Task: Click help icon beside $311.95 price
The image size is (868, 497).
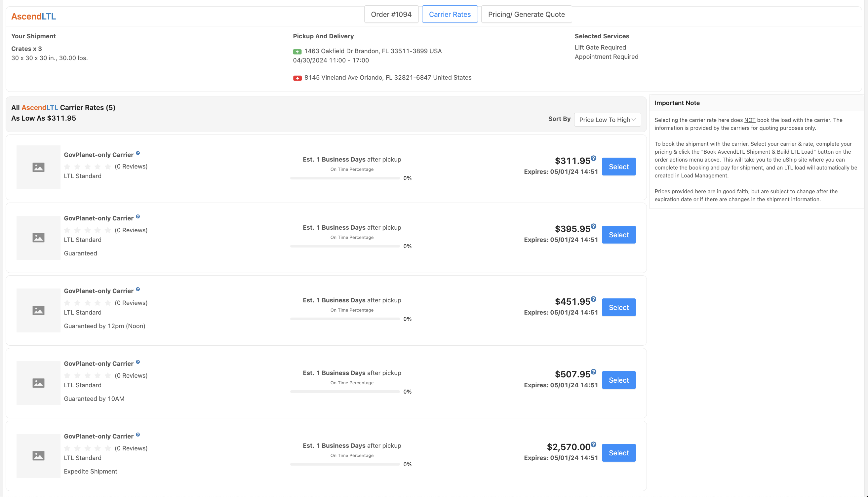Action: coord(594,158)
